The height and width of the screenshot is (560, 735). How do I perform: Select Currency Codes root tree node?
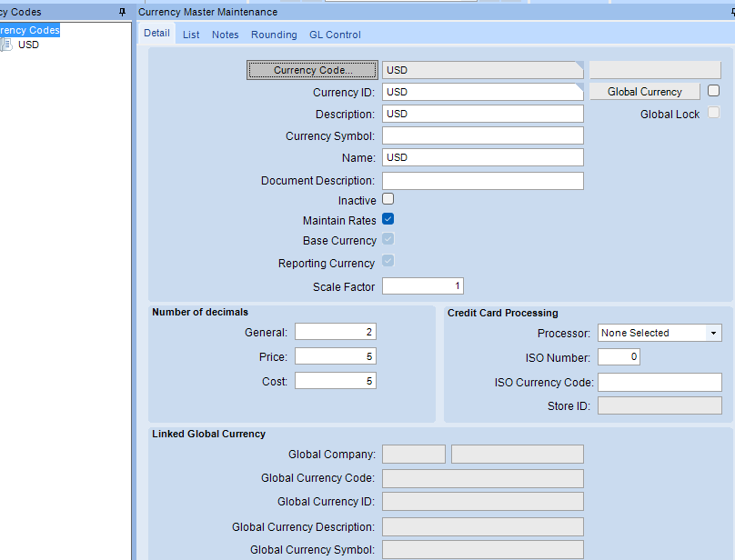pyautogui.click(x=29, y=30)
